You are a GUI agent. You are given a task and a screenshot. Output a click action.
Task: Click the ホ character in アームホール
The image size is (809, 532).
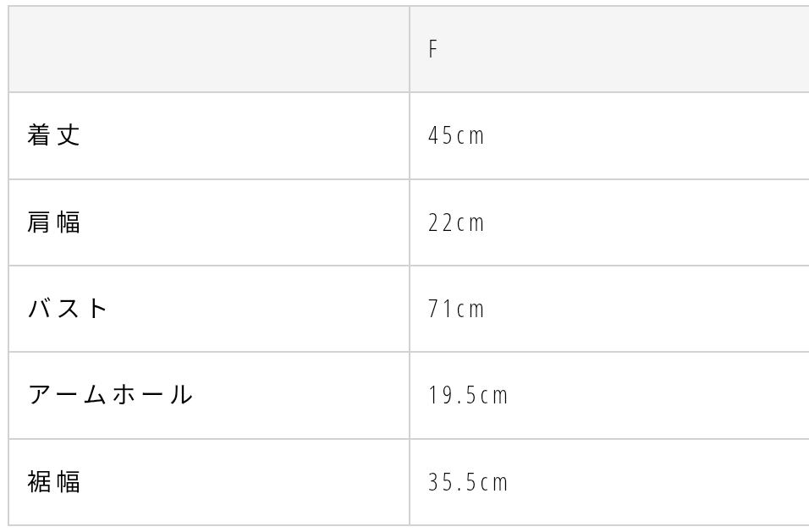click(124, 395)
